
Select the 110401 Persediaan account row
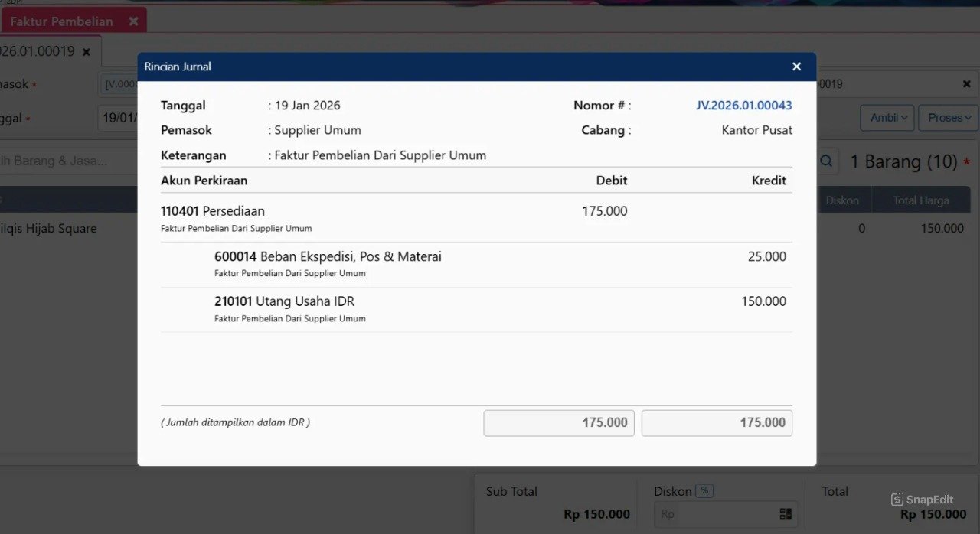click(x=476, y=218)
